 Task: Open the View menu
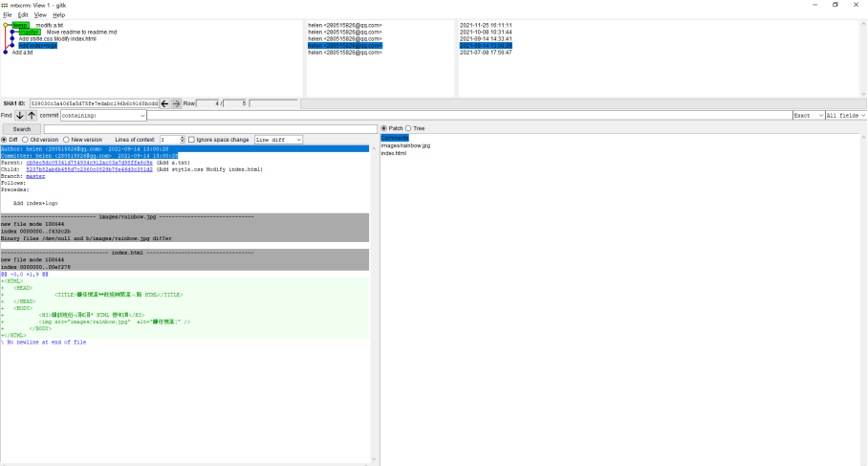40,15
